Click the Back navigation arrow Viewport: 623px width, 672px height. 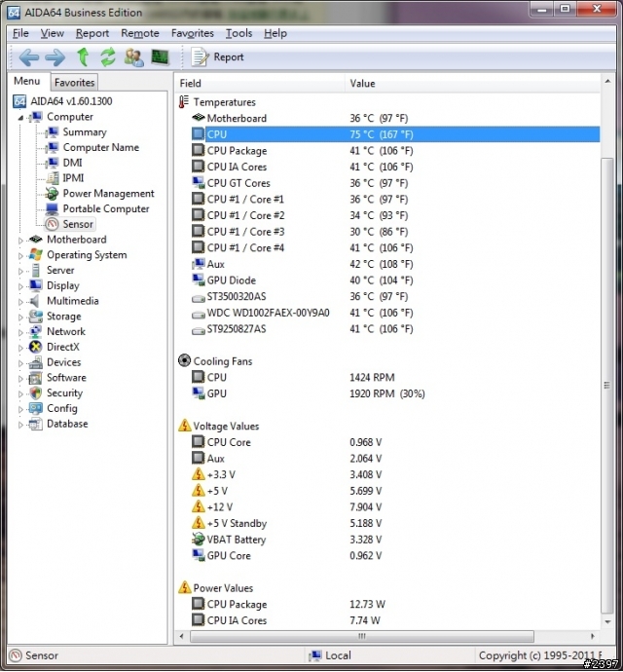click(x=29, y=57)
